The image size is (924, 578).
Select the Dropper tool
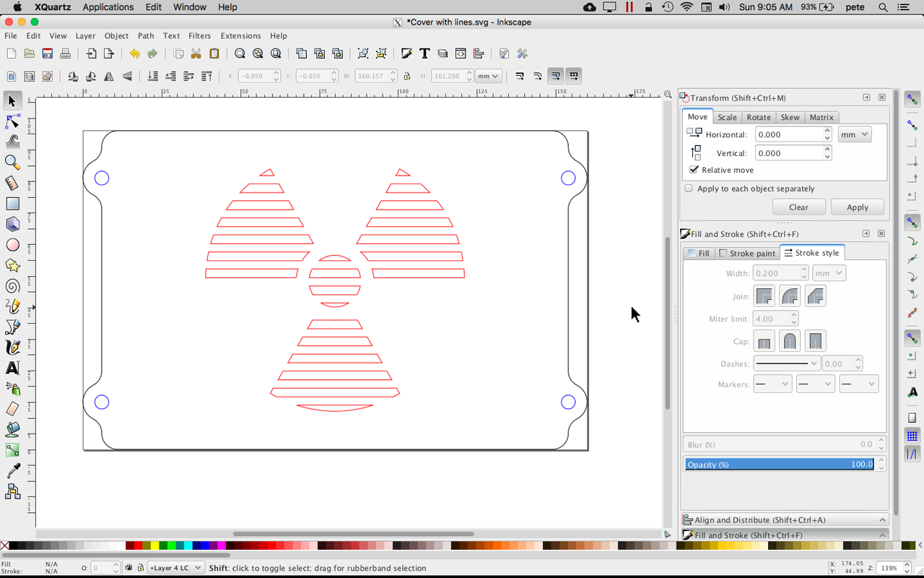coord(12,472)
